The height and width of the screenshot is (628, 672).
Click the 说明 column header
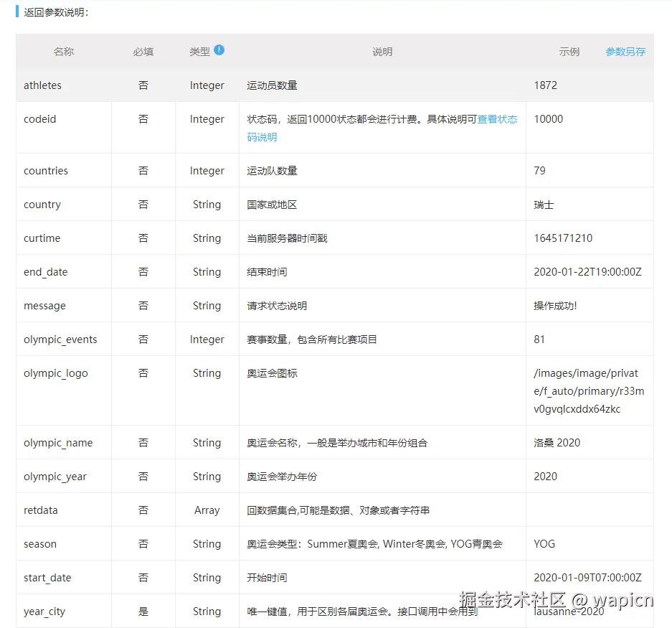[x=382, y=51]
